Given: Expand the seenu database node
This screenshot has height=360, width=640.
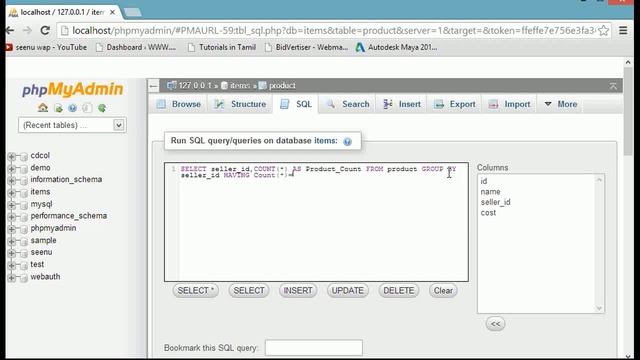Looking at the screenshot, I should (x=11, y=253).
